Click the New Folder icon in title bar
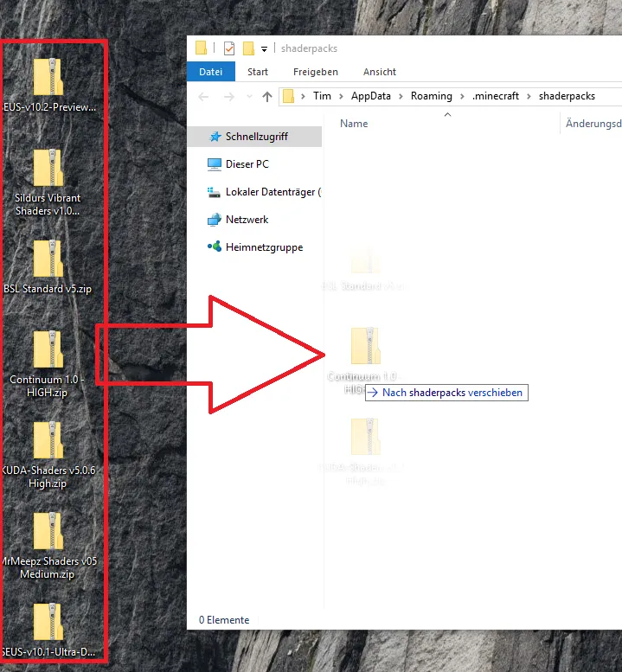 pos(248,48)
